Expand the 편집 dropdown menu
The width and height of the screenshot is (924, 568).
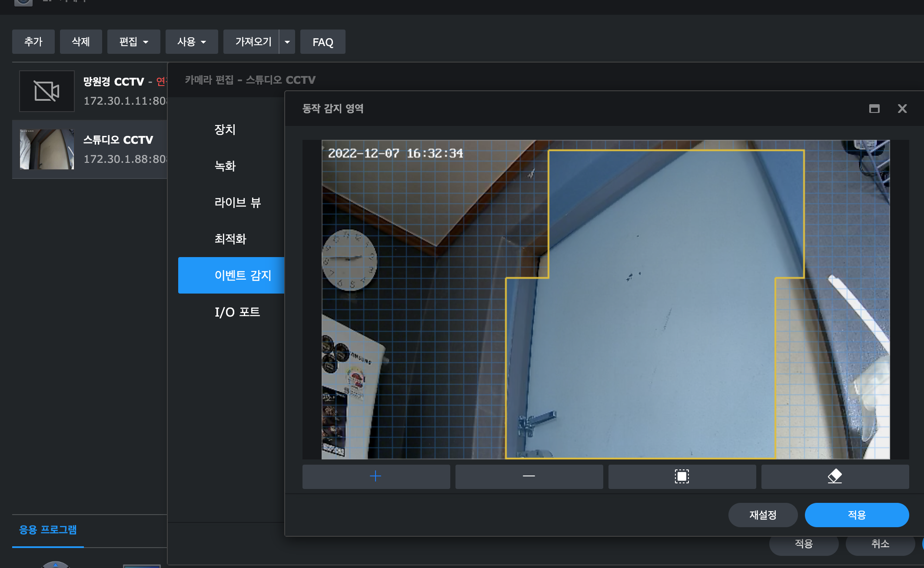coord(133,42)
